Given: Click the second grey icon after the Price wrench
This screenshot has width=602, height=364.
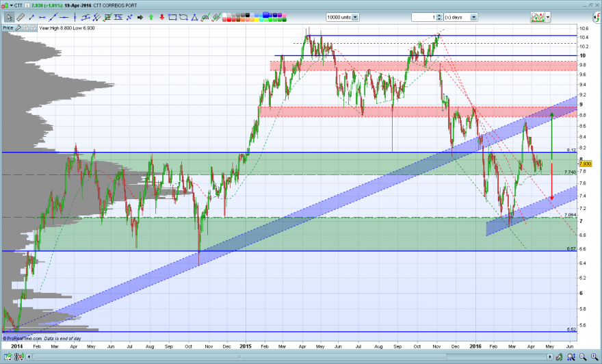Looking at the screenshot, I should click(33, 28).
